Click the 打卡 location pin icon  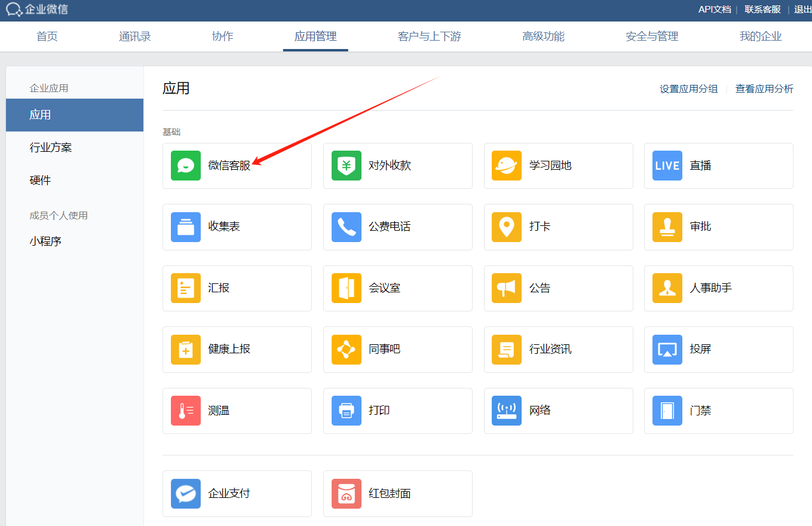[x=507, y=227]
